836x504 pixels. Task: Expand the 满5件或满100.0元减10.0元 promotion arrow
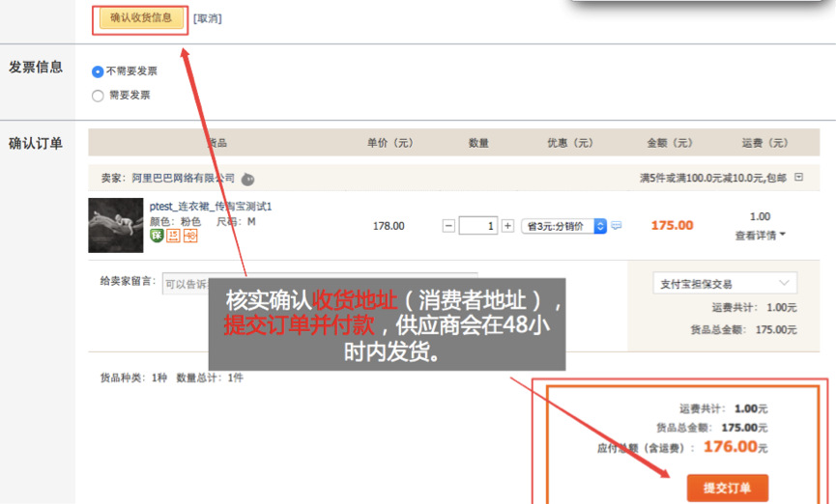tap(798, 177)
